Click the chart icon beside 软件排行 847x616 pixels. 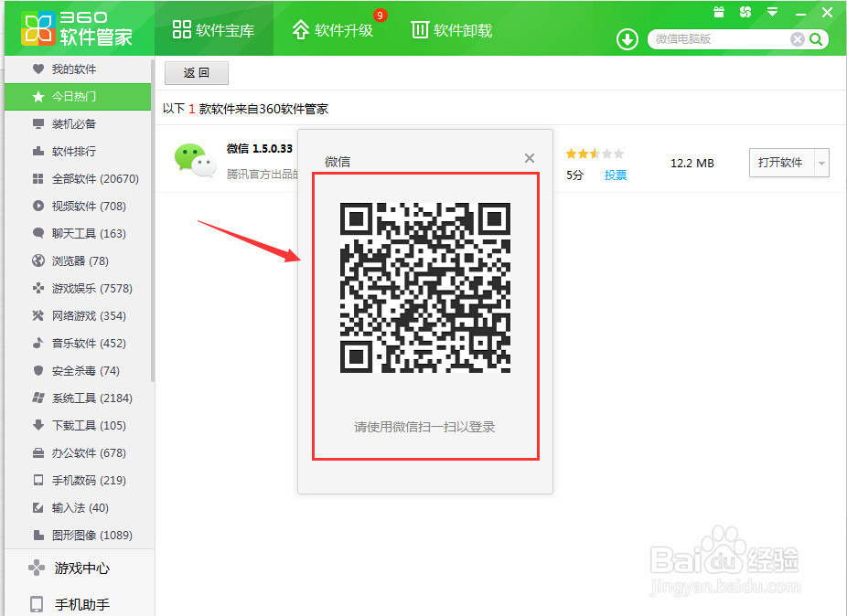[x=38, y=151]
